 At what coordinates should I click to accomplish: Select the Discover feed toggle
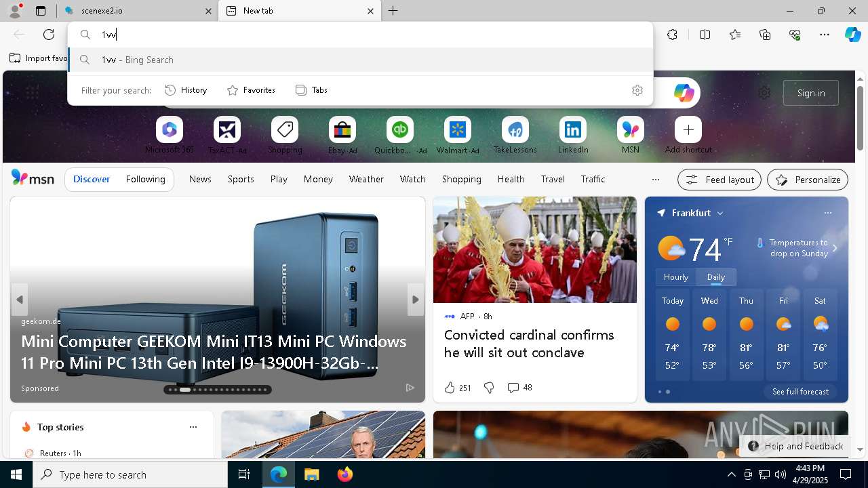[x=92, y=179]
